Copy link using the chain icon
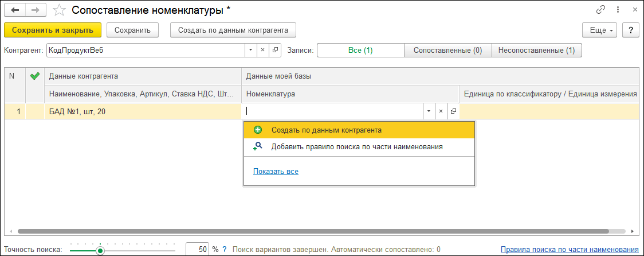644x256 pixels. (601, 10)
